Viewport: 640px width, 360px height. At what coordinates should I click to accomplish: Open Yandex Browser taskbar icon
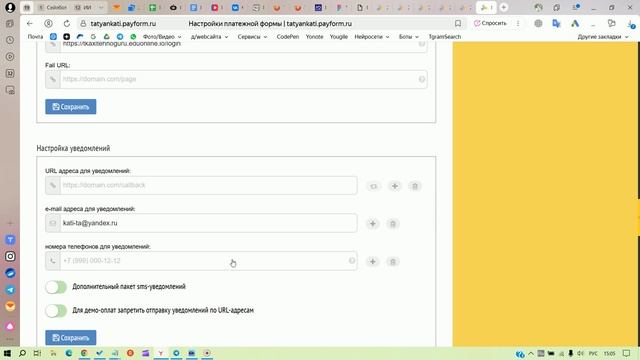coord(161,353)
